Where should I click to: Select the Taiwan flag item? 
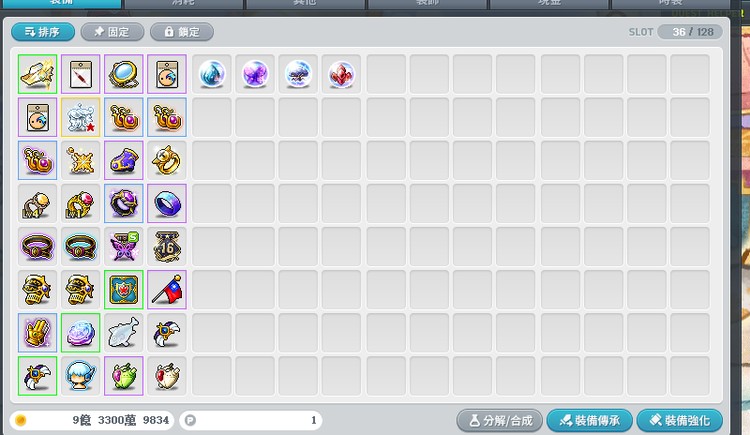tap(167, 290)
